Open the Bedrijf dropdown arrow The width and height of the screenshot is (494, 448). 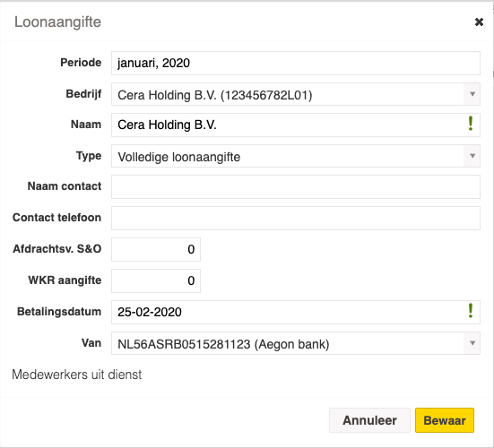coord(472,94)
